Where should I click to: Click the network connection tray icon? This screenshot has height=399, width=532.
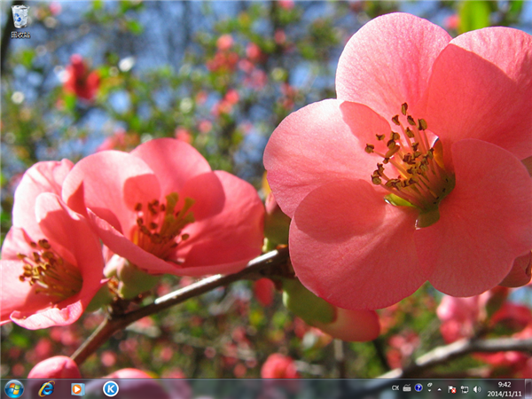point(464,388)
